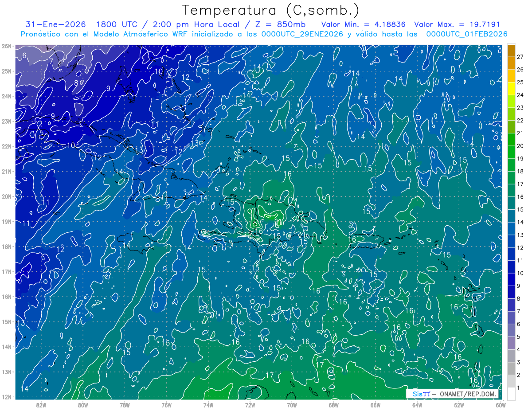The height and width of the screenshot is (411, 532).
Task: Click the 21N latitude axis label
Action: coord(7,172)
